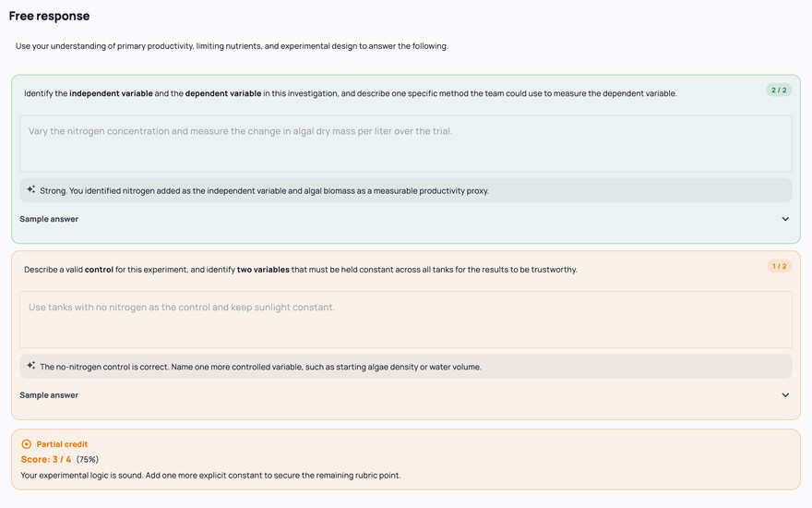
Task: Click the 'Strong. You identified nitrogen' feedback message
Action: coord(264,191)
